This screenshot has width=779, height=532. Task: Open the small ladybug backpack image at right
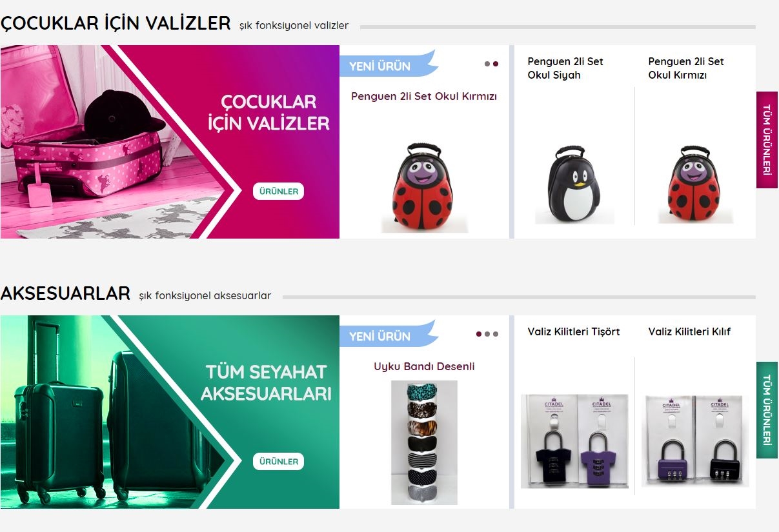coord(696,185)
